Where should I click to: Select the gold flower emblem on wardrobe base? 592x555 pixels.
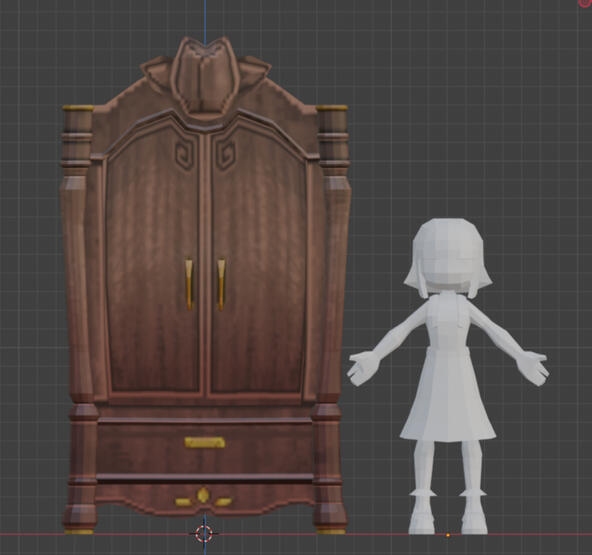pyautogui.click(x=204, y=496)
